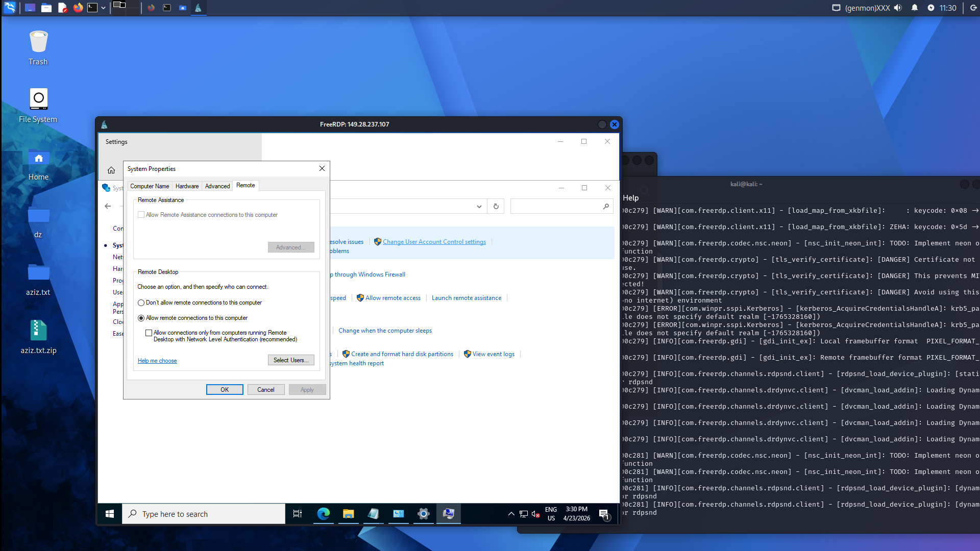
Task: Open Launch remote assistance link
Action: [467, 298]
